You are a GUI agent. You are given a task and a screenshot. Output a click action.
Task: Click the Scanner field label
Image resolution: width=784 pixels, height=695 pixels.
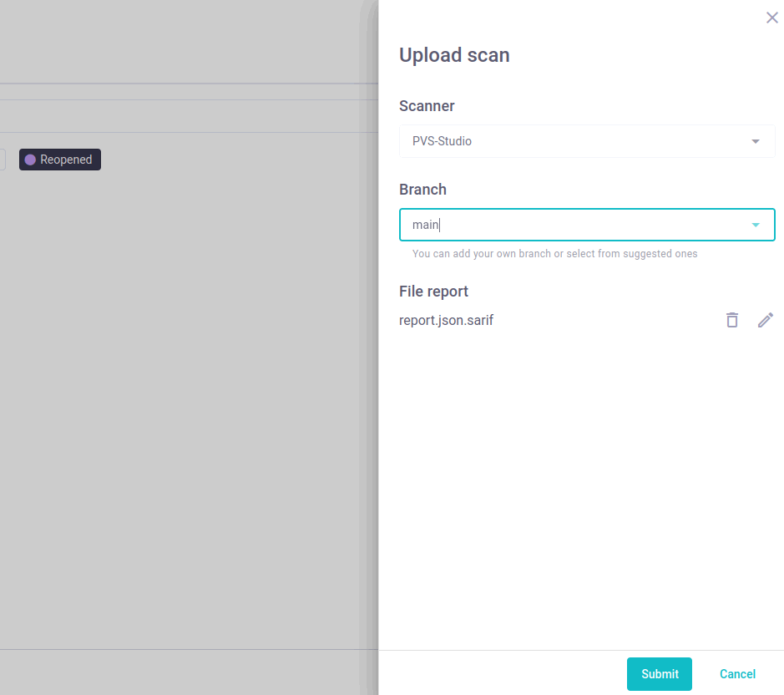[427, 106]
